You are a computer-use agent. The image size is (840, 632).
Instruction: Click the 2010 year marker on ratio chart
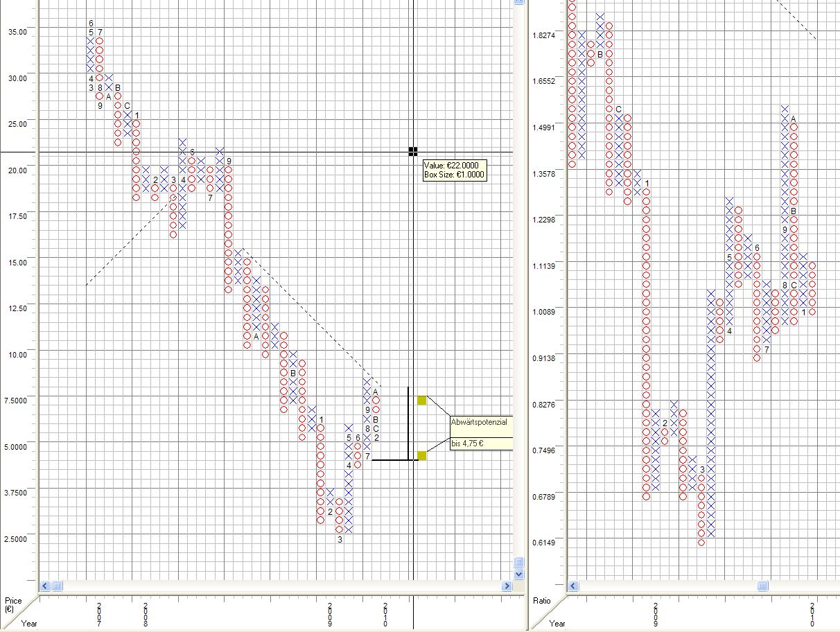click(812, 615)
